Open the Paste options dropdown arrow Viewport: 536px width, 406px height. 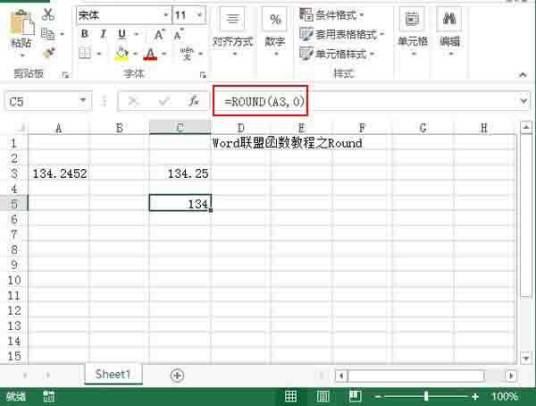[22, 55]
